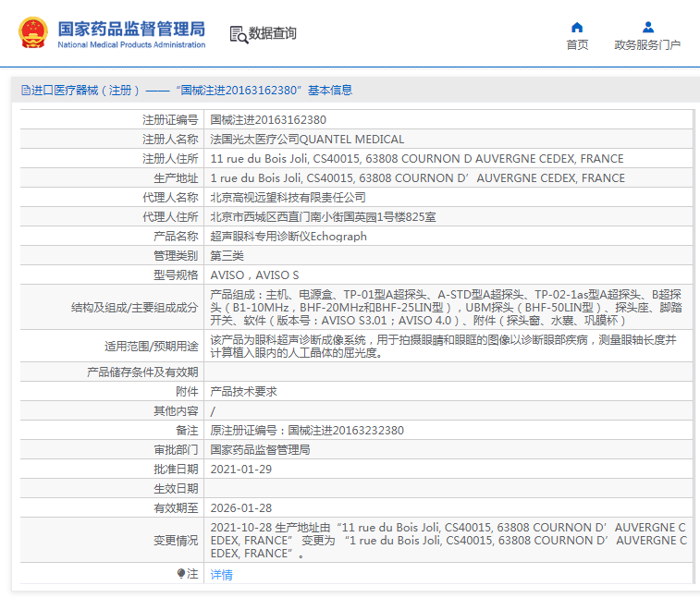Select approval date 2021-01-29

[241, 469]
